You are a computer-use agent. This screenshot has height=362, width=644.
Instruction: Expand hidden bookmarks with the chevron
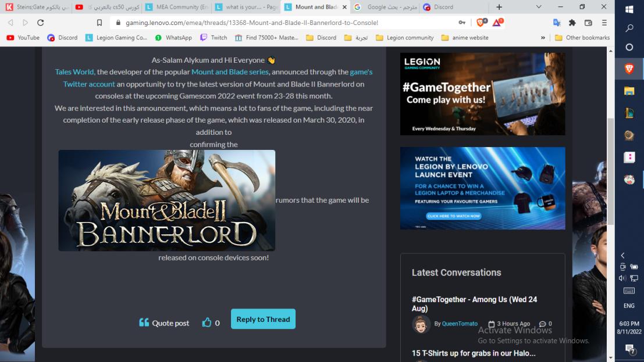542,37
